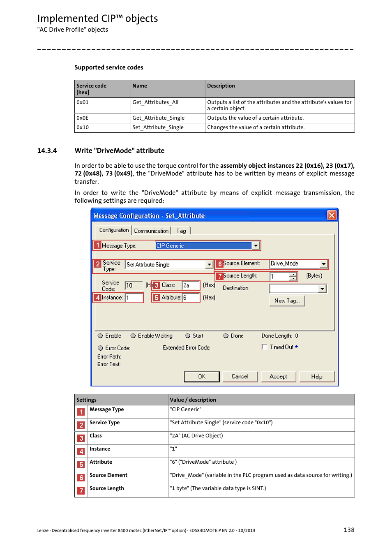Expand the Source Element dropdown
The height and width of the screenshot is (555, 392).
pos(324,264)
